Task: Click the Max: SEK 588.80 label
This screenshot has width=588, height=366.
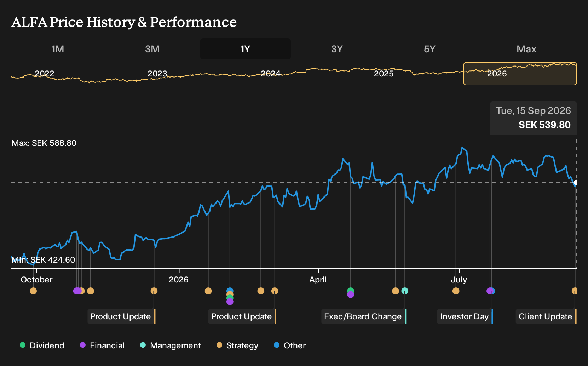Action: 44,143
